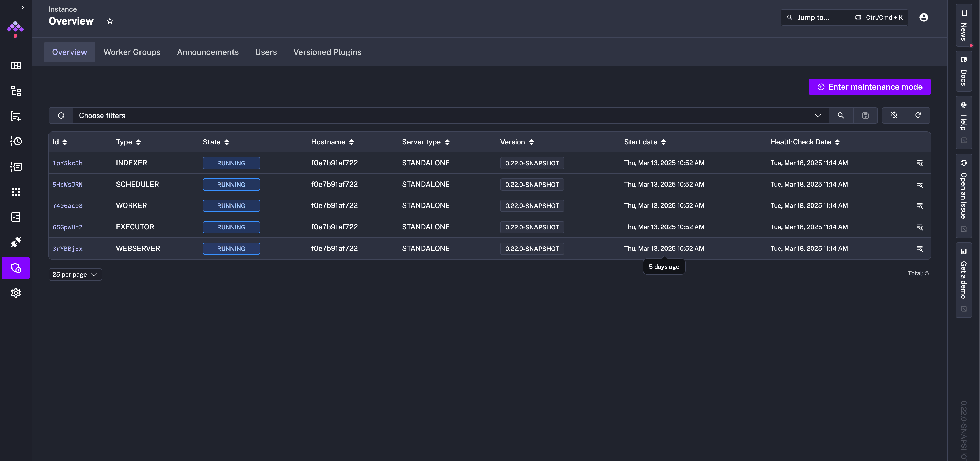Switch to the Worker Groups tab

tap(132, 52)
